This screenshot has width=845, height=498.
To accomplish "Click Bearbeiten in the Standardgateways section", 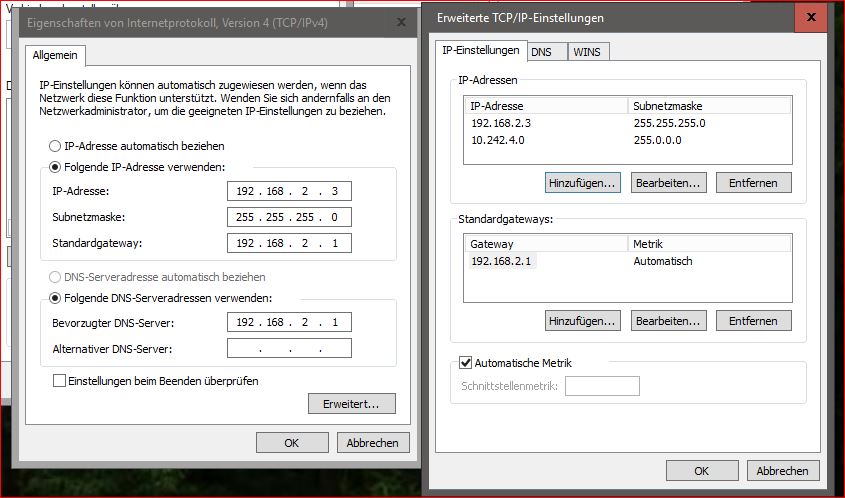I will (670, 321).
